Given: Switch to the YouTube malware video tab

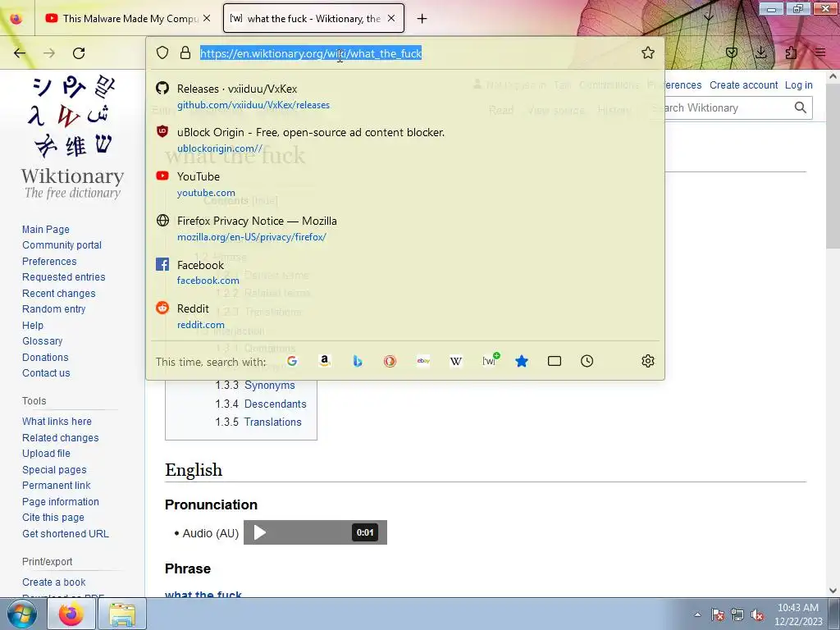Looking at the screenshot, I should coord(129,18).
